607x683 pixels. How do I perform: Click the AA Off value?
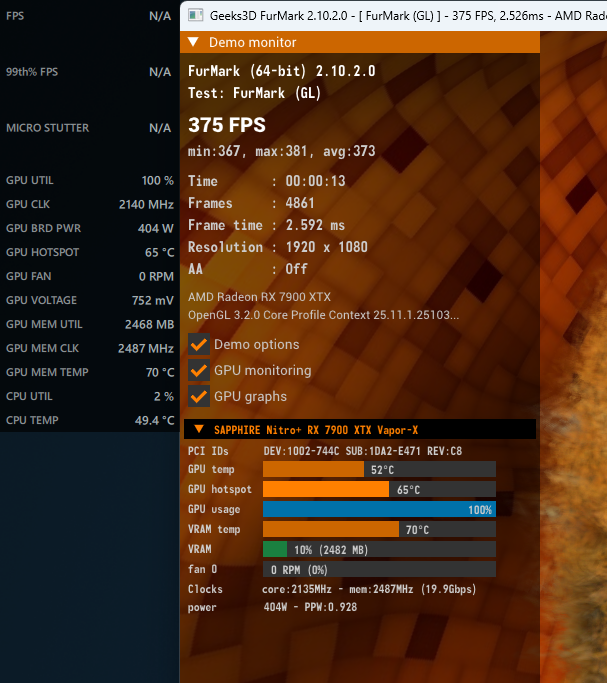coord(296,269)
